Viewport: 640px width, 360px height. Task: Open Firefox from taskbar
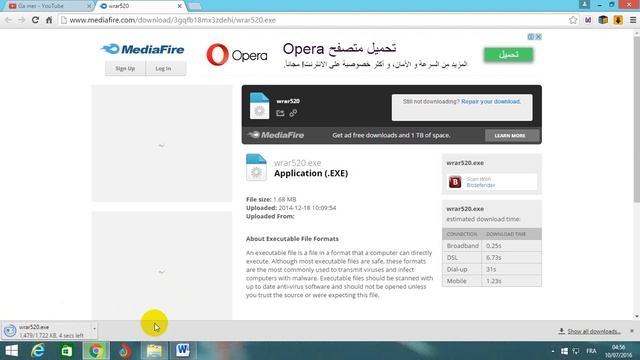124,351
